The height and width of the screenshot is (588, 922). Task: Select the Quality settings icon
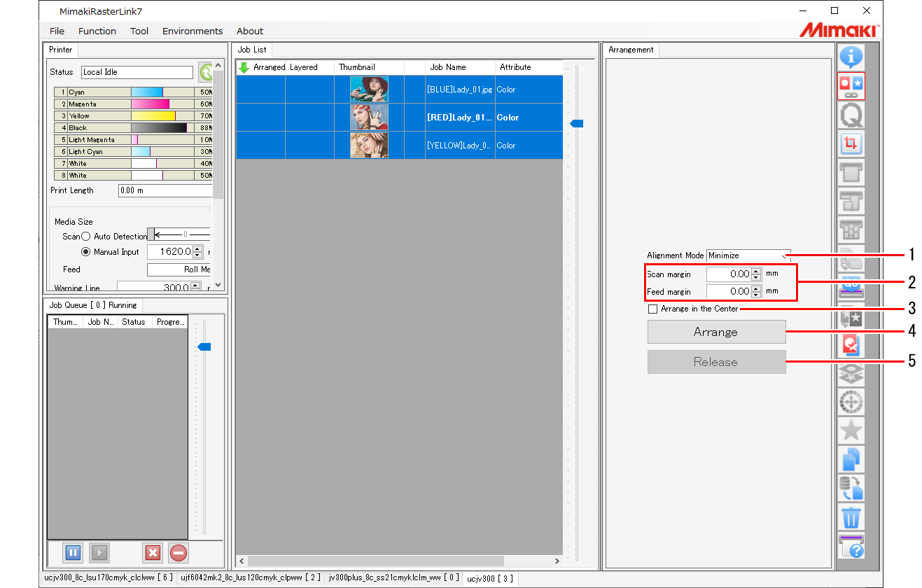tap(851, 115)
